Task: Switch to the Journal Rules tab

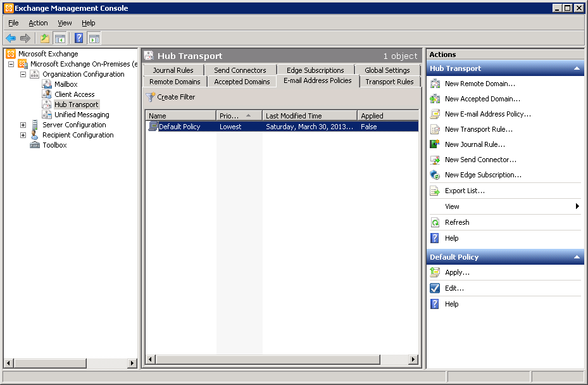Action: coord(173,70)
